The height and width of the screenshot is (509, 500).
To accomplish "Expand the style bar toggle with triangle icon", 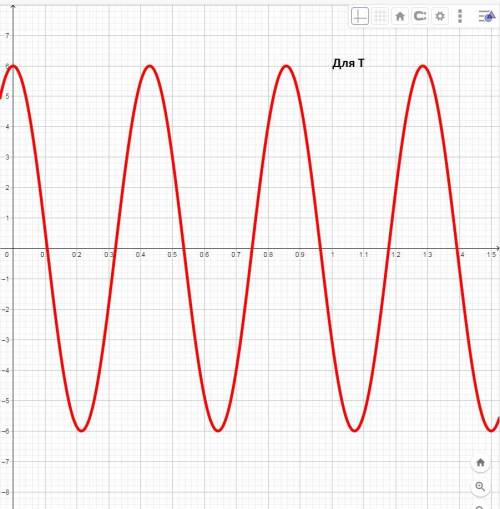I will (x=487, y=16).
